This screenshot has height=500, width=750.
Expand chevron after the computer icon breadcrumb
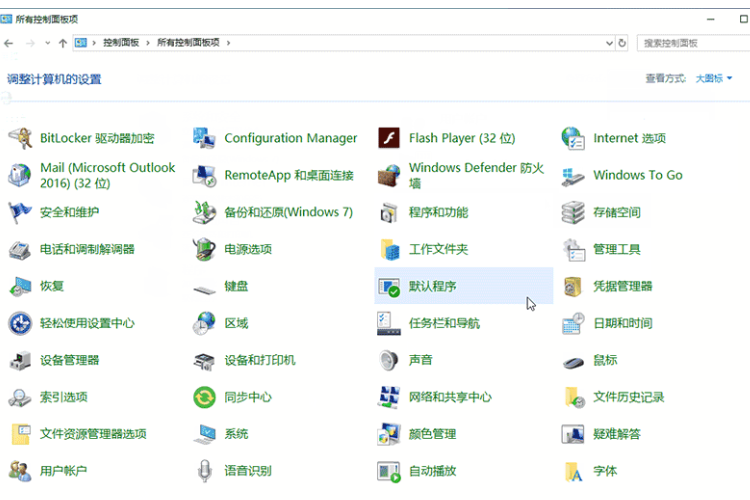click(x=94, y=43)
